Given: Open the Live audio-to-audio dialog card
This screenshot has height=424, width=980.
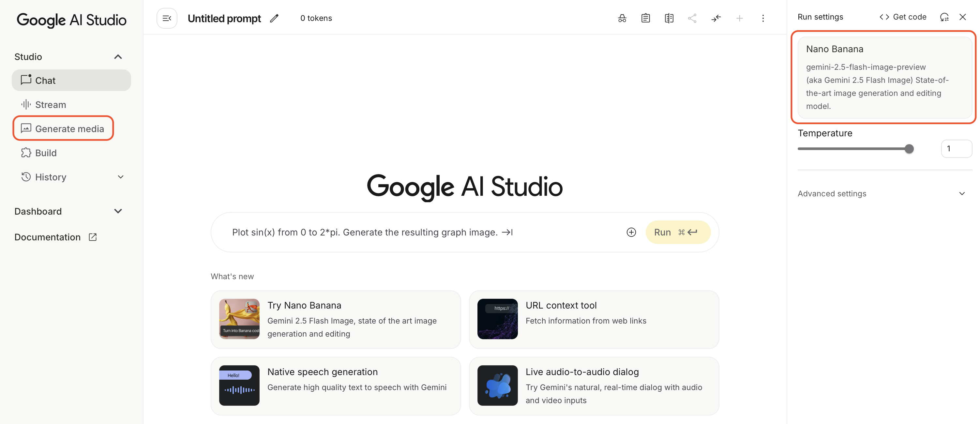Looking at the screenshot, I should tap(594, 386).
